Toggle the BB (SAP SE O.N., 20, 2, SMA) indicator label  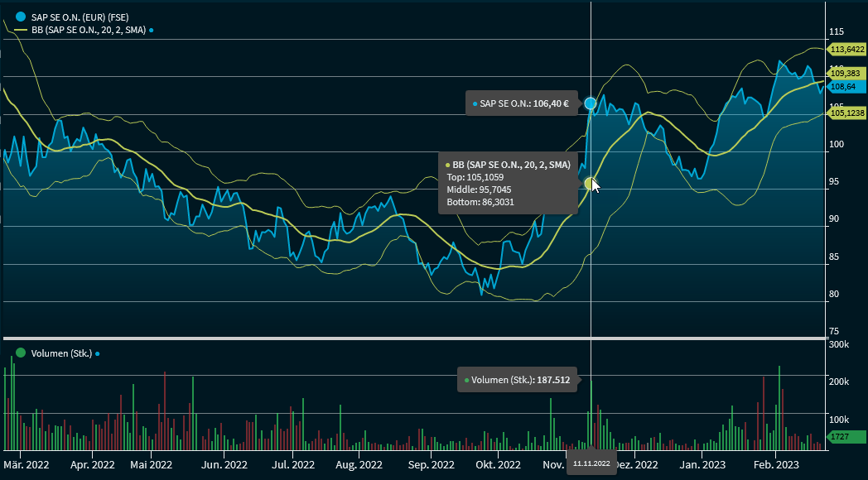click(x=89, y=30)
